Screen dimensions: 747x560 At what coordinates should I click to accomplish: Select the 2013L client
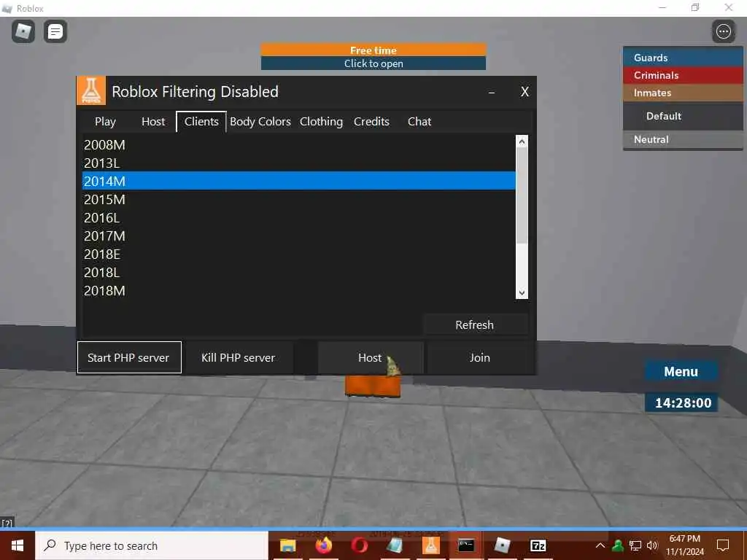[298, 163]
